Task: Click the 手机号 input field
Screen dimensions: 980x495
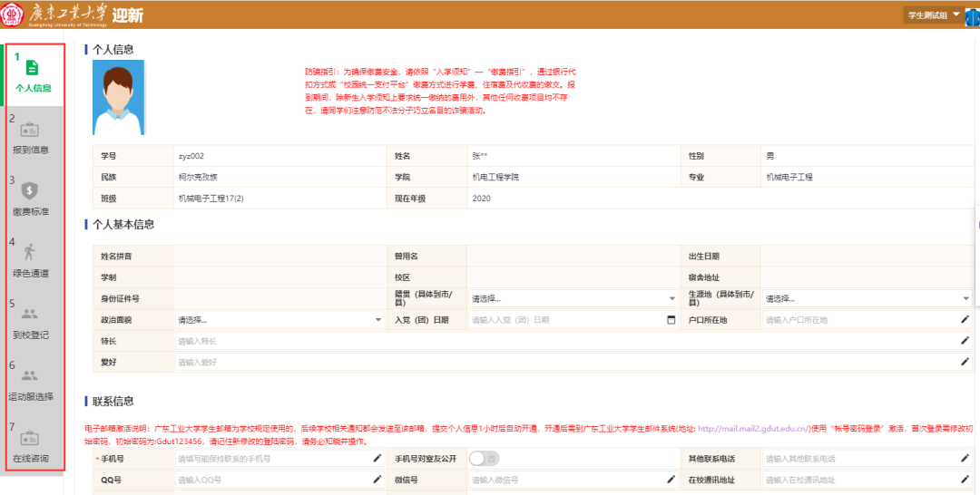Action: point(280,458)
